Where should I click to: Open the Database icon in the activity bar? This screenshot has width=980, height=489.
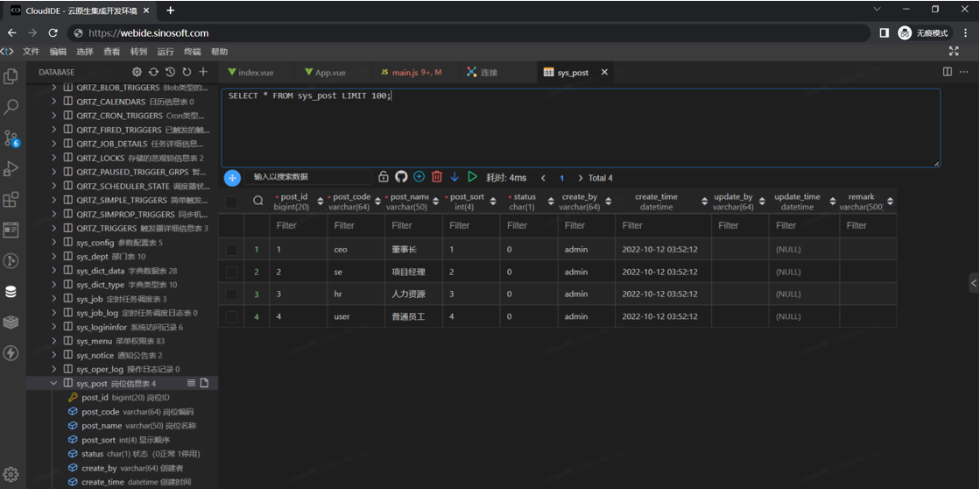[x=11, y=292]
